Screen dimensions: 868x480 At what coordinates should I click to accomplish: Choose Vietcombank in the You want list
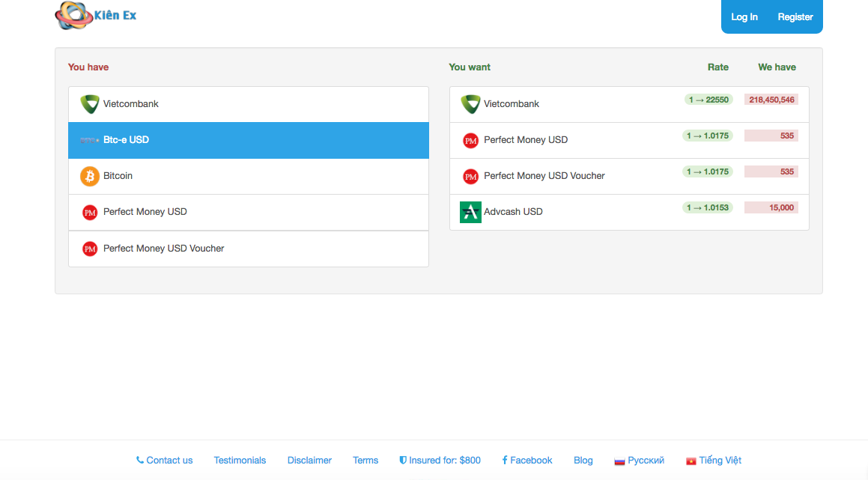tap(629, 104)
